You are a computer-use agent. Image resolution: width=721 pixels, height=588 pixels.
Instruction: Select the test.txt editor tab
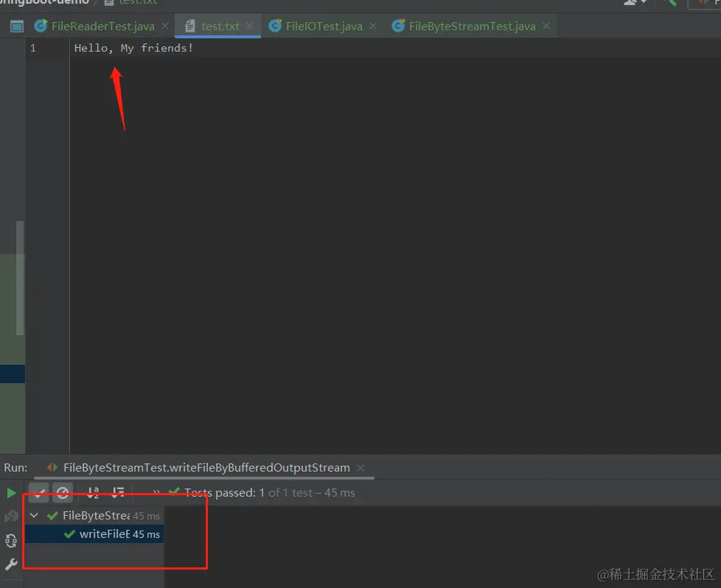coord(220,27)
